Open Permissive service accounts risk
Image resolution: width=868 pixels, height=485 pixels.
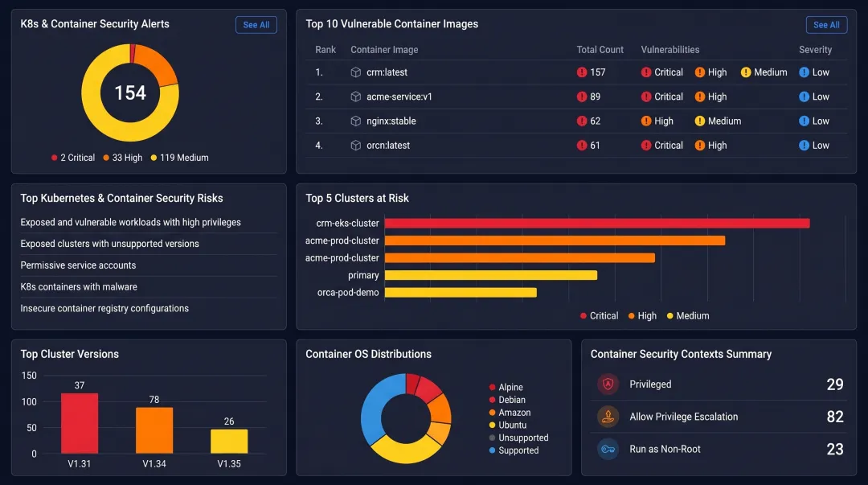pyautogui.click(x=78, y=265)
